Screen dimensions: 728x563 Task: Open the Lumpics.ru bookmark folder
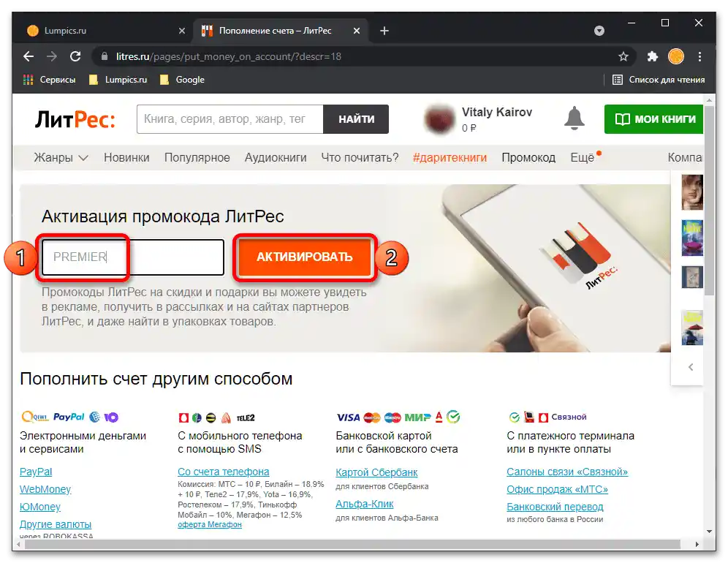pyautogui.click(x=118, y=80)
